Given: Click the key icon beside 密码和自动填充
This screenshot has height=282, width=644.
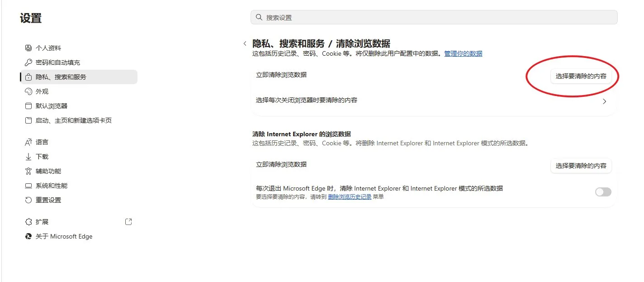Looking at the screenshot, I should (x=28, y=62).
